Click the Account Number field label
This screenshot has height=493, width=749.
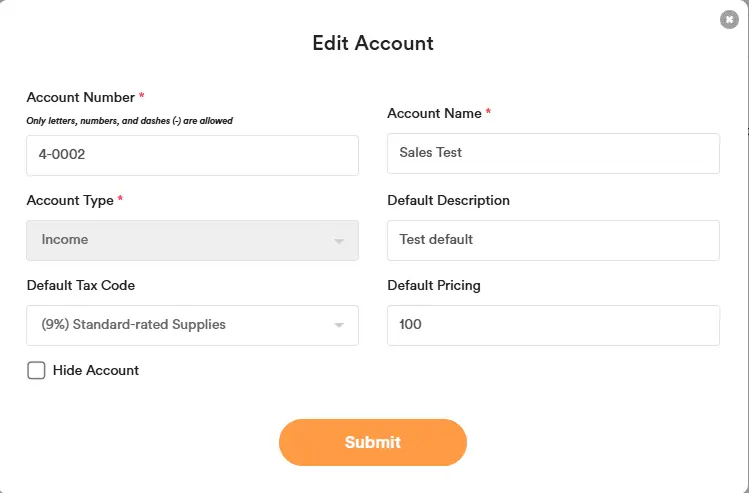(81, 98)
